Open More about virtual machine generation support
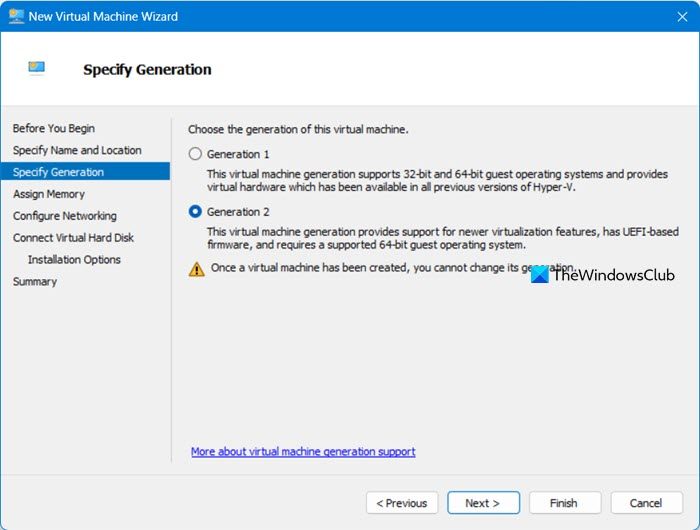700x530 pixels. click(303, 452)
